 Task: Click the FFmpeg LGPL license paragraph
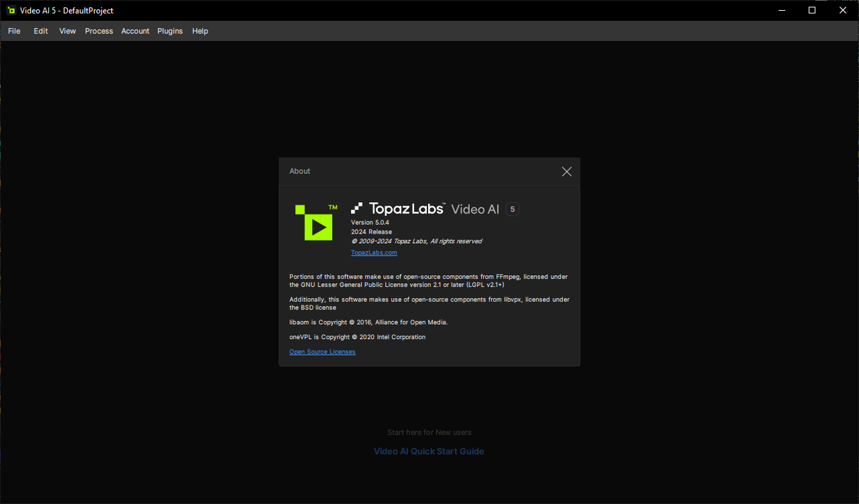(x=429, y=281)
